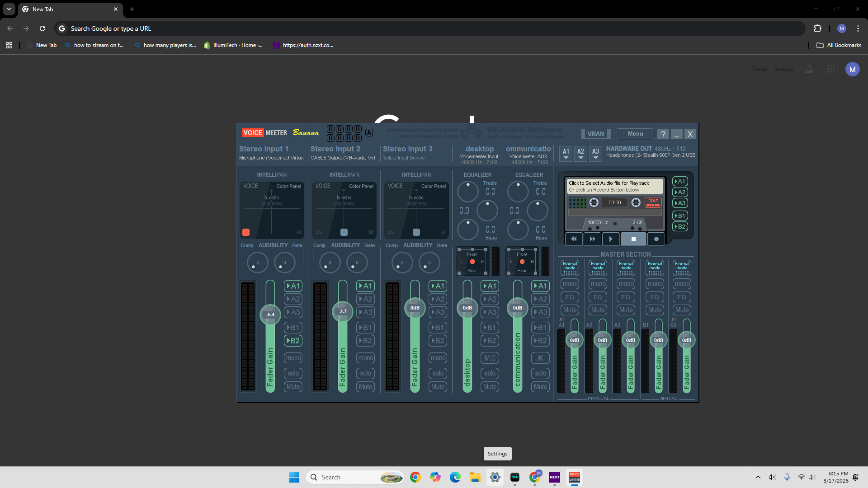868x488 pixels.
Task: Open the Gmail link
Action: pos(759,69)
